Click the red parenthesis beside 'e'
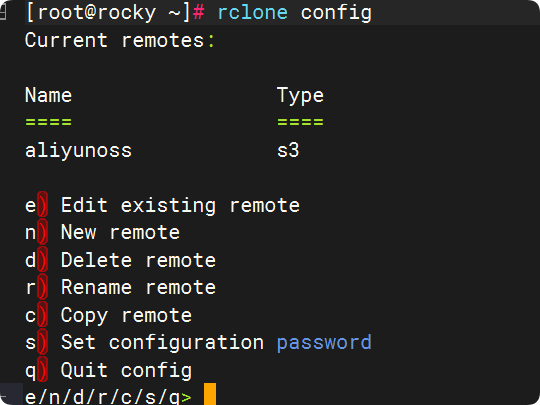The image size is (540, 405). tap(42, 204)
